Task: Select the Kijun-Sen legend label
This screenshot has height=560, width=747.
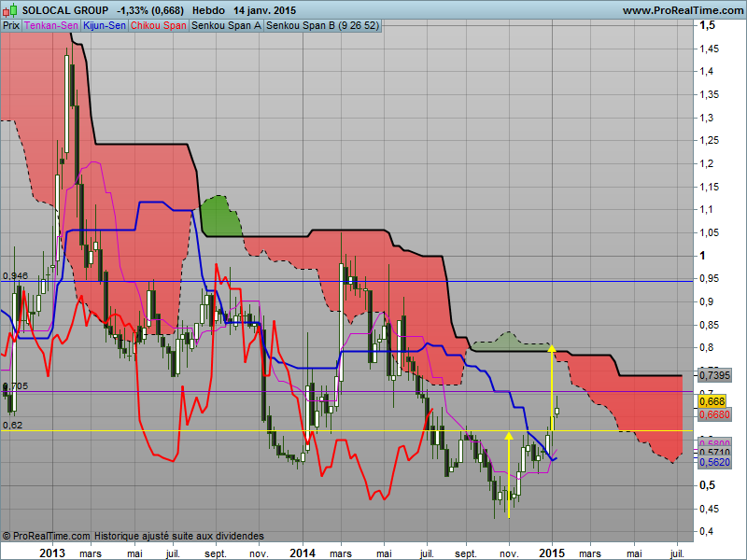Action: click(105, 26)
